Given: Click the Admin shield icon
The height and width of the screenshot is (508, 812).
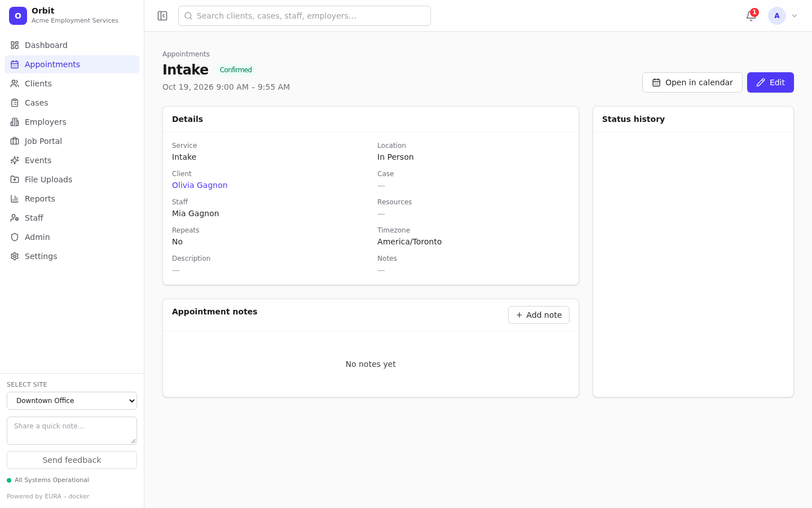Looking at the screenshot, I should tap(15, 237).
